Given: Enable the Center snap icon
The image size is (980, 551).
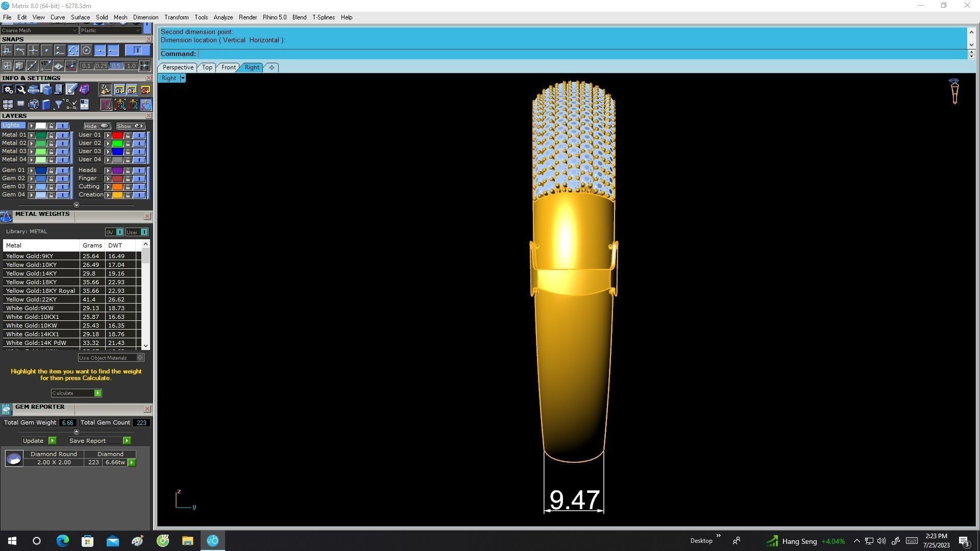Looking at the screenshot, I should 86,50.
